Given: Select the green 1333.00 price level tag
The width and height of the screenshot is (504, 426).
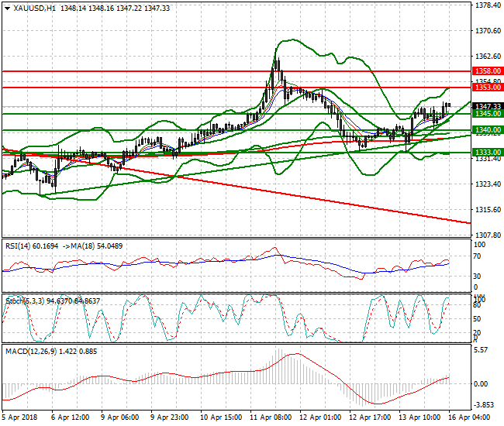Looking at the screenshot, I should point(487,153).
